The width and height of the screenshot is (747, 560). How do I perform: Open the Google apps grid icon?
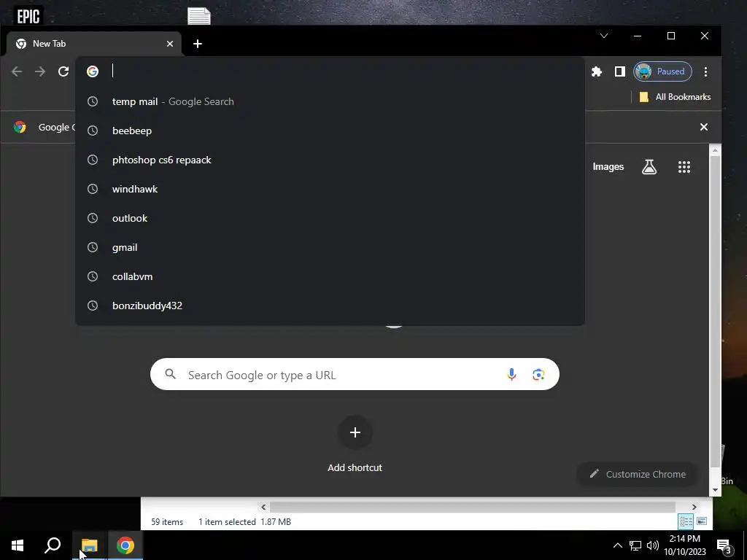click(684, 167)
